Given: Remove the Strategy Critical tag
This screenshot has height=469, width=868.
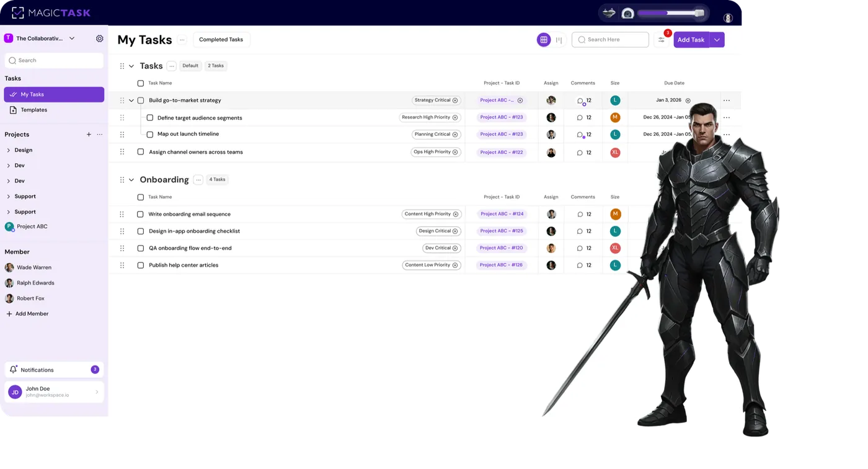Looking at the screenshot, I should tap(455, 100).
